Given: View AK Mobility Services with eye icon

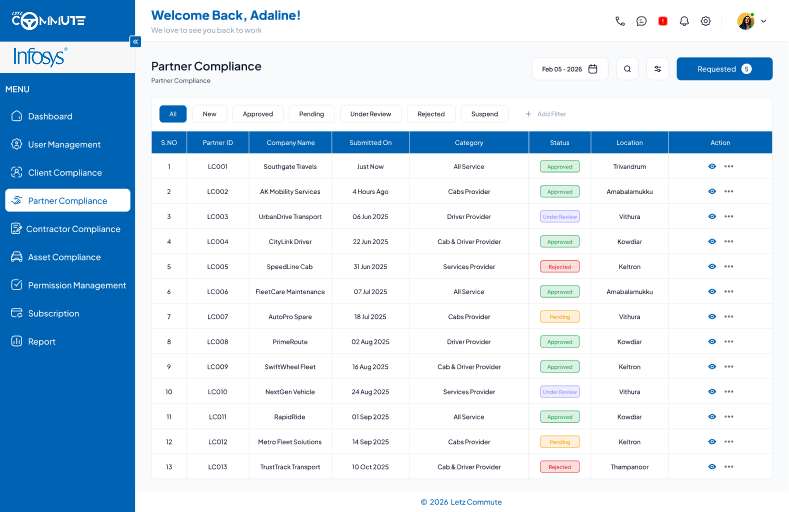Looking at the screenshot, I should coord(712,192).
